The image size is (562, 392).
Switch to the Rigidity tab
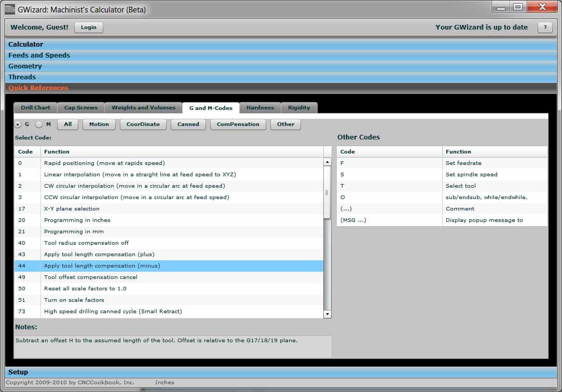pyautogui.click(x=299, y=107)
